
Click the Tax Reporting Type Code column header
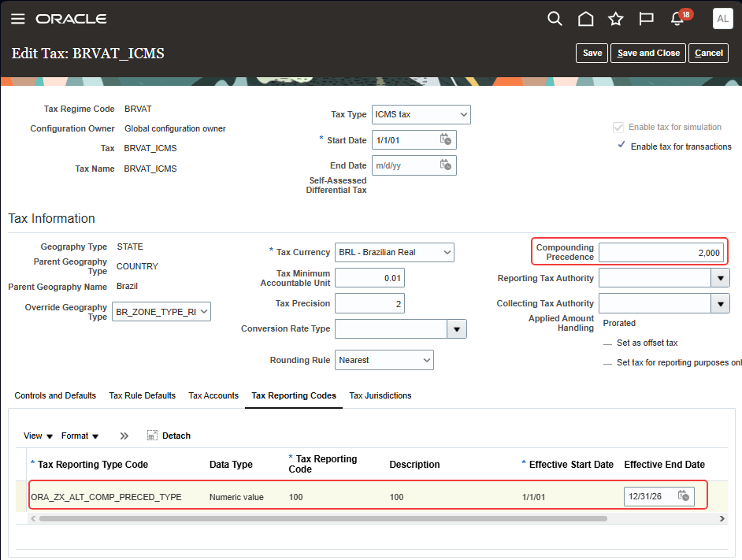pyautogui.click(x=93, y=465)
